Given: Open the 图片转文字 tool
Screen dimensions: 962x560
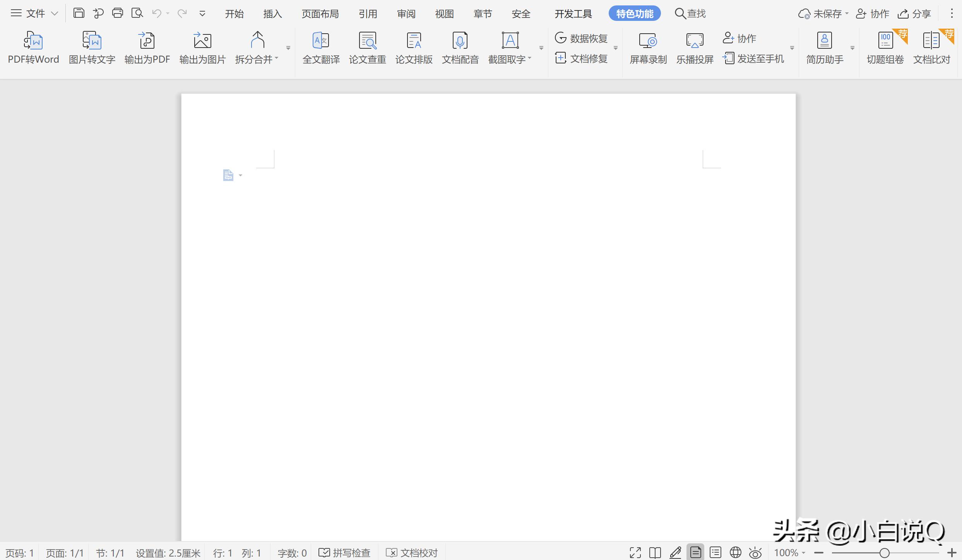Looking at the screenshot, I should point(92,41).
